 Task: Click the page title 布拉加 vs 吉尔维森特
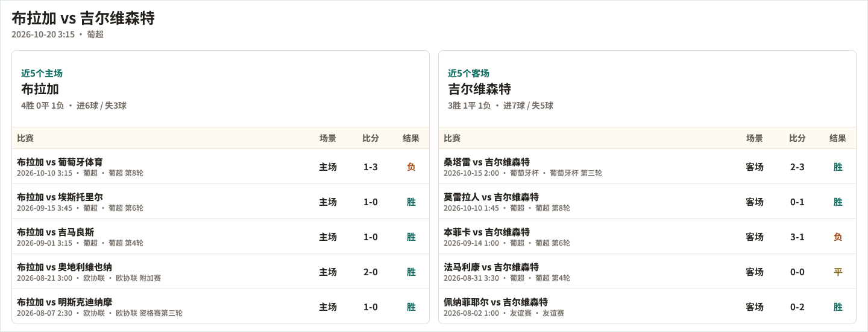click(83, 18)
